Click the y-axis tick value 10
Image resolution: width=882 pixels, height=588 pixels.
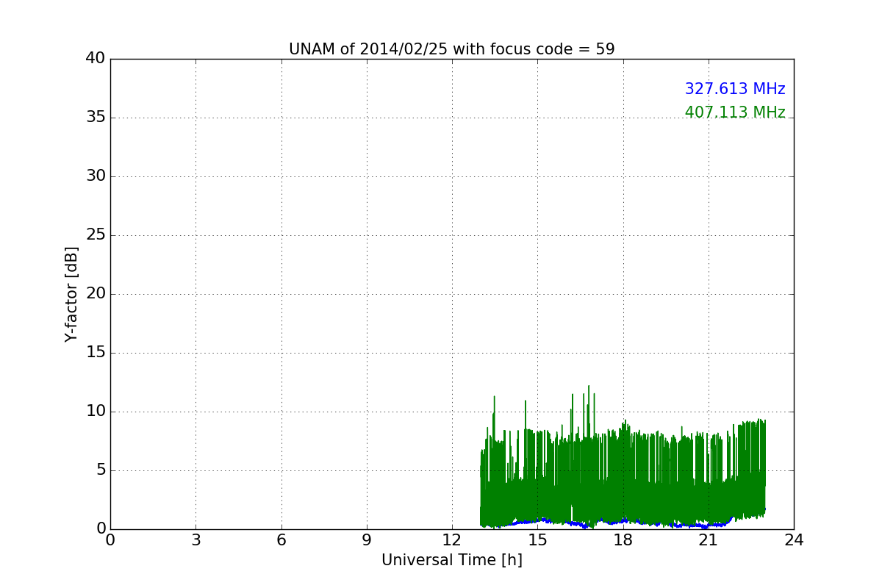coord(96,412)
